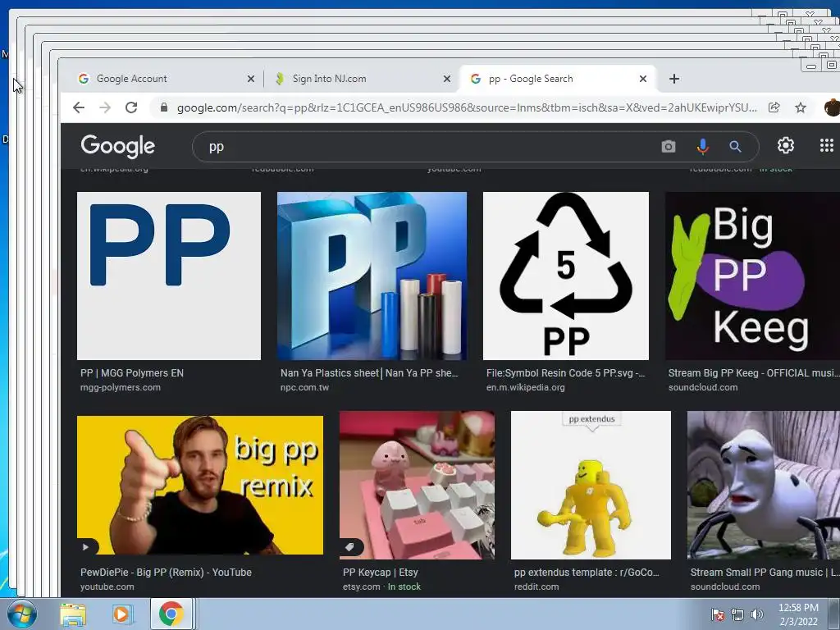Open PP MGG Polymers image result

(x=169, y=276)
